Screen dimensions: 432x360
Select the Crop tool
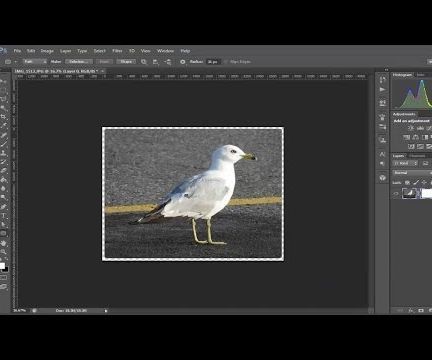tap(3, 117)
